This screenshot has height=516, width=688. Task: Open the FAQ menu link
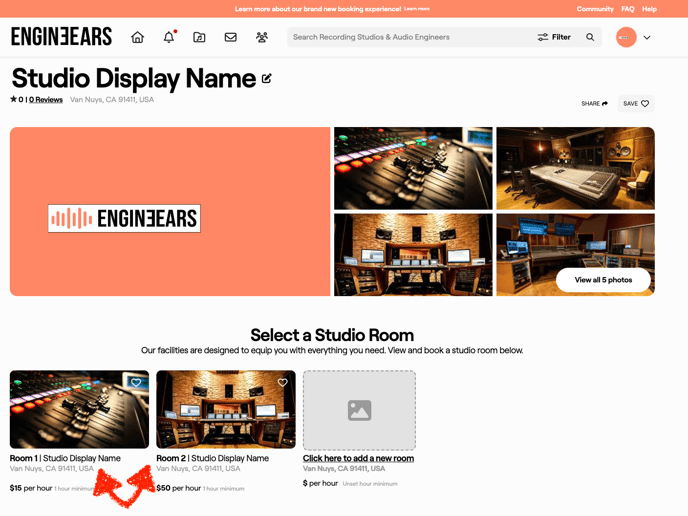628,9
